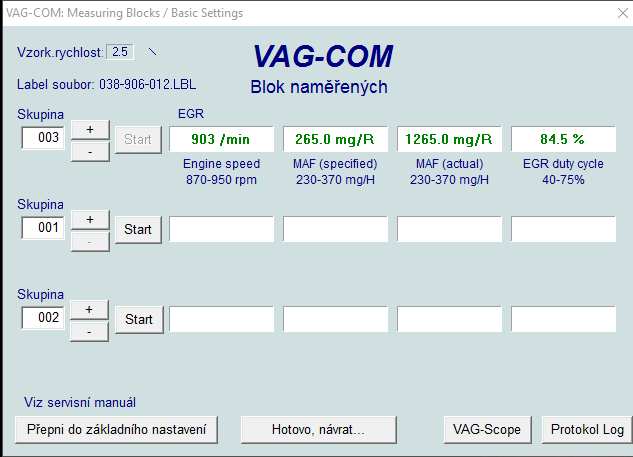Click the first empty value field of group 001

[221, 229]
